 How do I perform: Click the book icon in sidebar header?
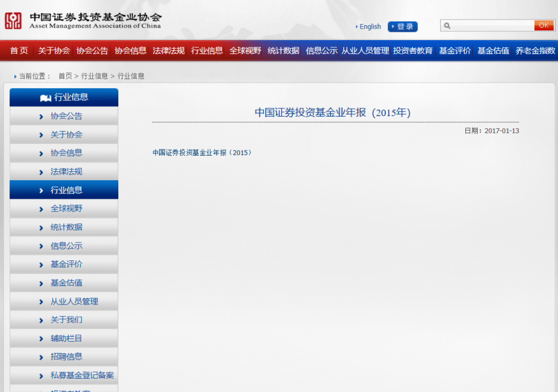click(46, 98)
